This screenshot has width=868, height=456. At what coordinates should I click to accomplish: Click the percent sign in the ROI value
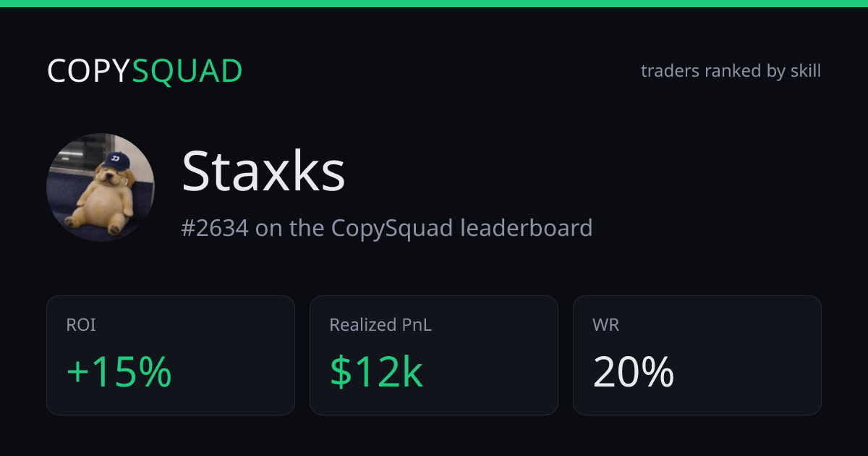coord(156,372)
